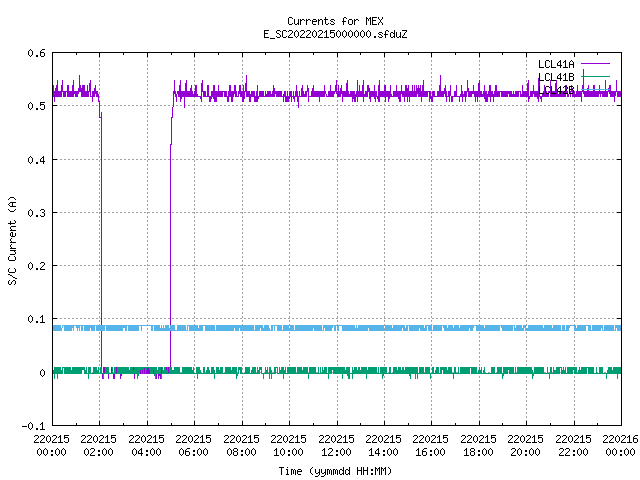Click the x-axis tick 220215 20:00
Viewport: 640px width, 480px height.
coord(525,446)
